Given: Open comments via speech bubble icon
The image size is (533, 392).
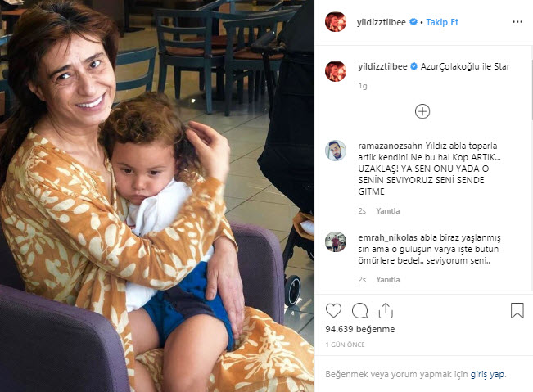Looking at the screenshot, I should pyautogui.click(x=359, y=310).
